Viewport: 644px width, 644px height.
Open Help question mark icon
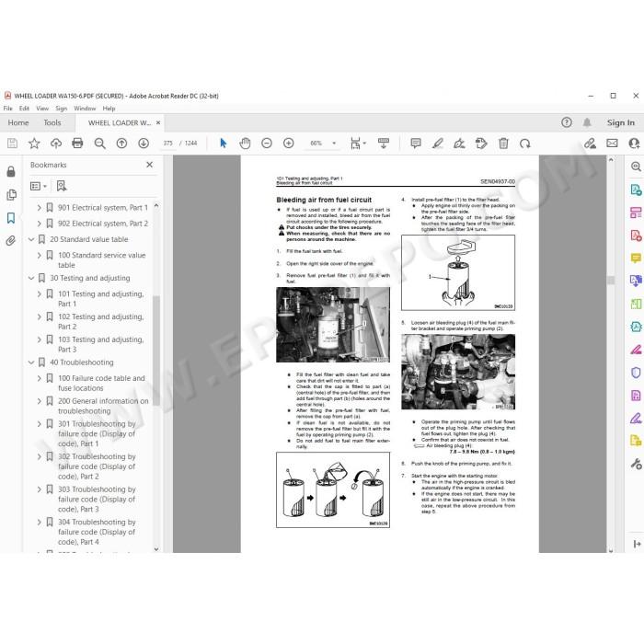pos(567,122)
